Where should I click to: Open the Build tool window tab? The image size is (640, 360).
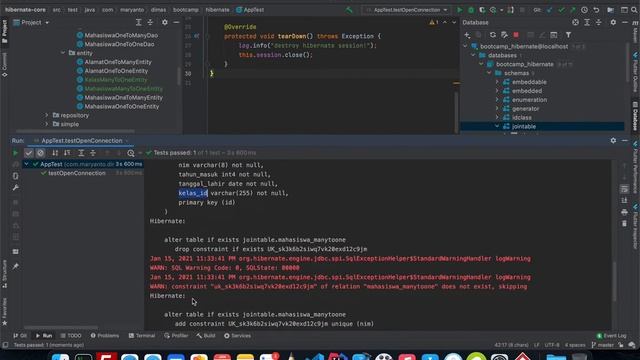click(206, 336)
